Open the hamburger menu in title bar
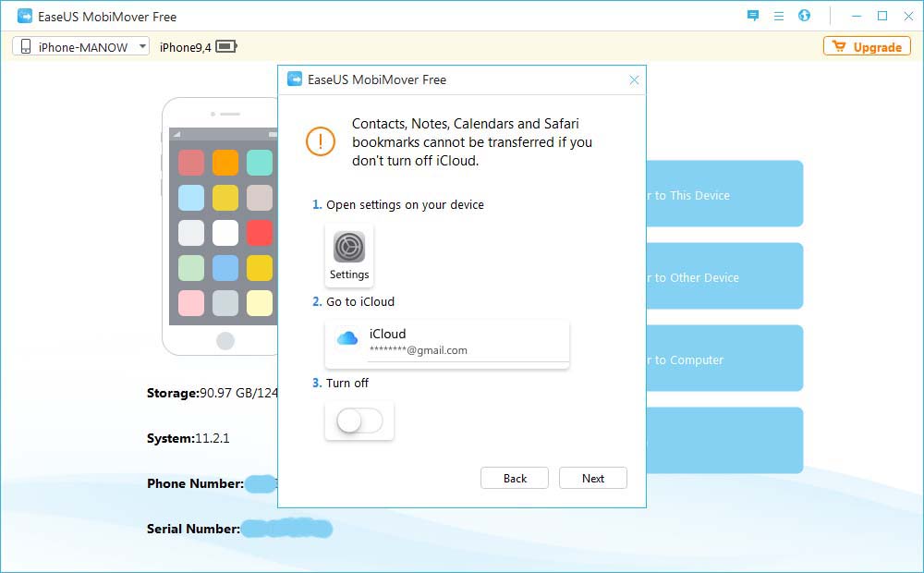 778,16
